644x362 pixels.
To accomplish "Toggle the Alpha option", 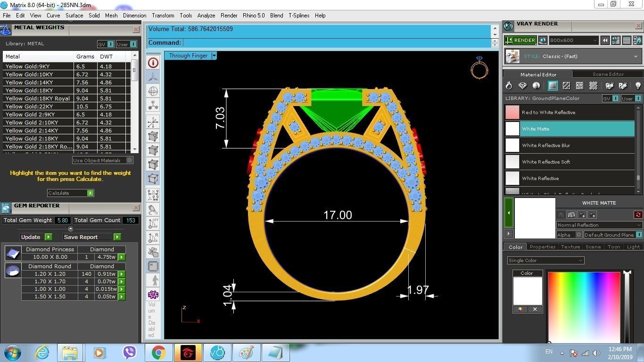I will click(x=569, y=235).
